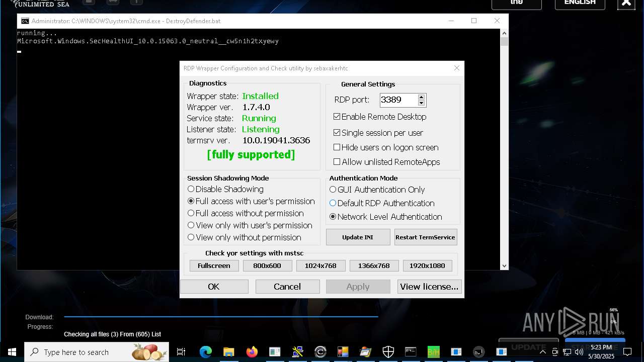Test mstsc at 1920x1080
The image size is (644, 362).
tap(427, 265)
